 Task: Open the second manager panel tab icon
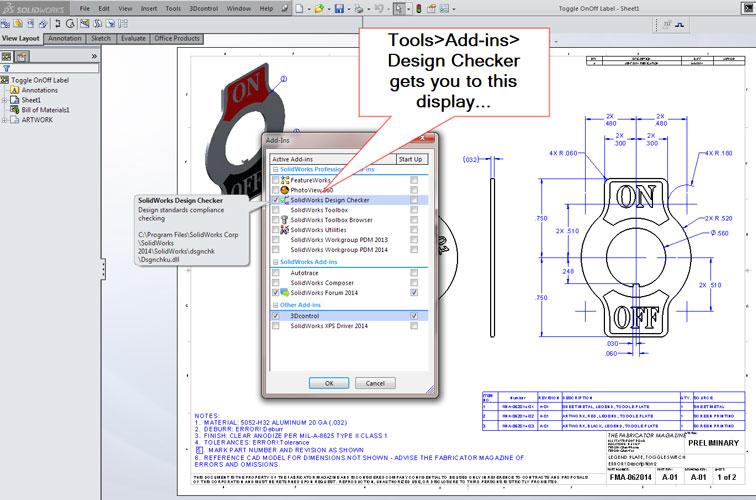tap(22, 56)
